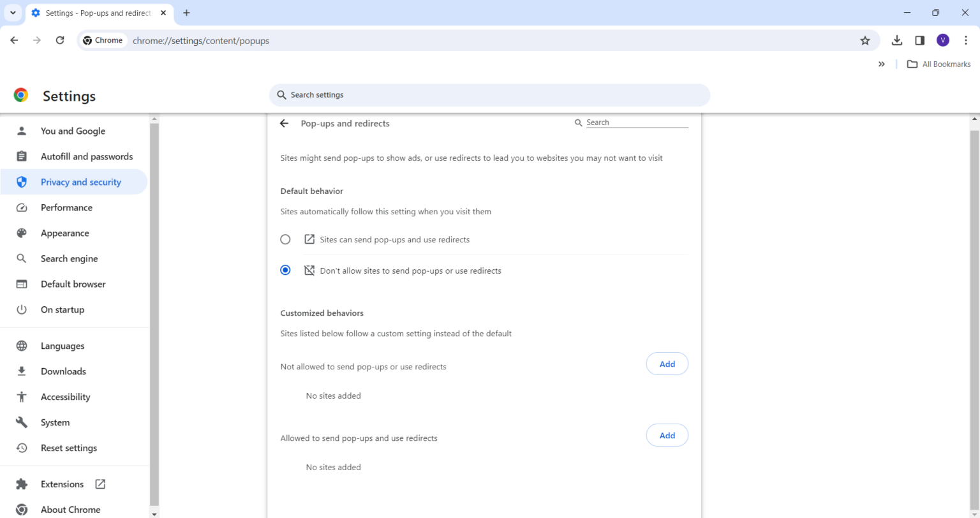Image resolution: width=980 pixels, height=518 pixels.
Task: Click the Performance speedometer icon
Action: tap(22, 207)
